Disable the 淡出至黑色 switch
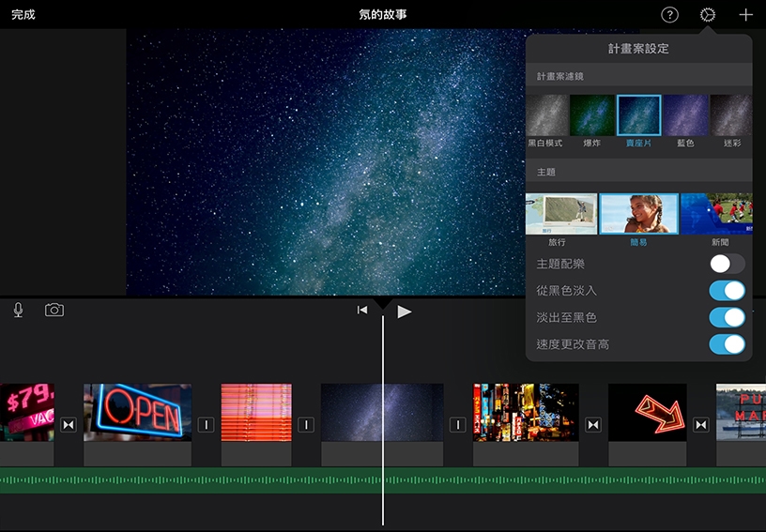 [728, 318]
